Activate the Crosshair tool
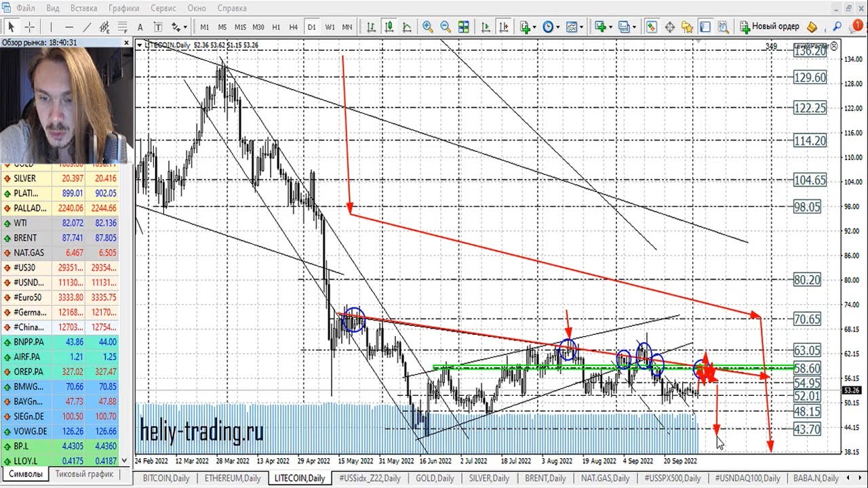The height and width of the screenshot is (488, 868). point(30,27)
